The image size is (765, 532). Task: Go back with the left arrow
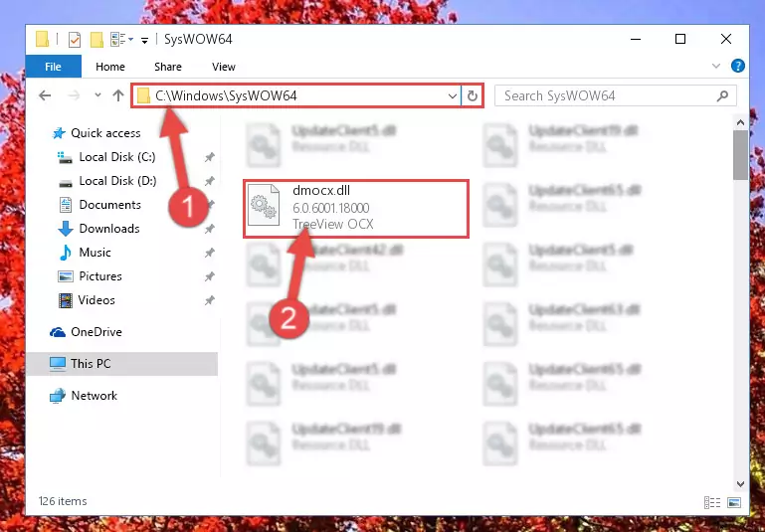[x=45, y=95]
